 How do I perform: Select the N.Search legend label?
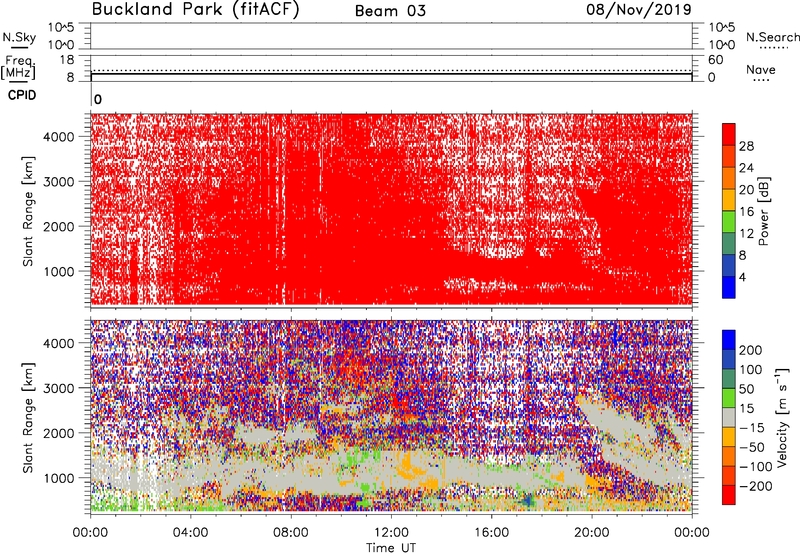click(x=772, y=37)
